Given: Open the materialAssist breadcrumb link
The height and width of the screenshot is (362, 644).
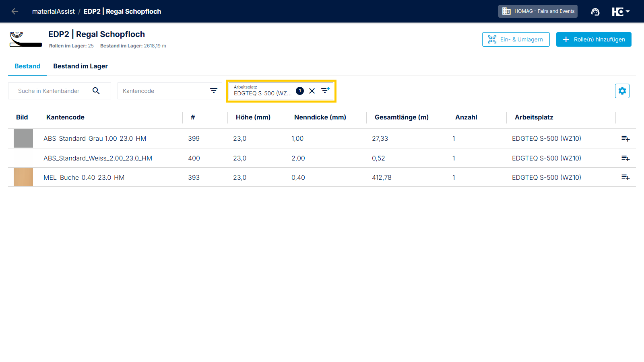Looking at the screenshot, I should [x=54, y=11].
